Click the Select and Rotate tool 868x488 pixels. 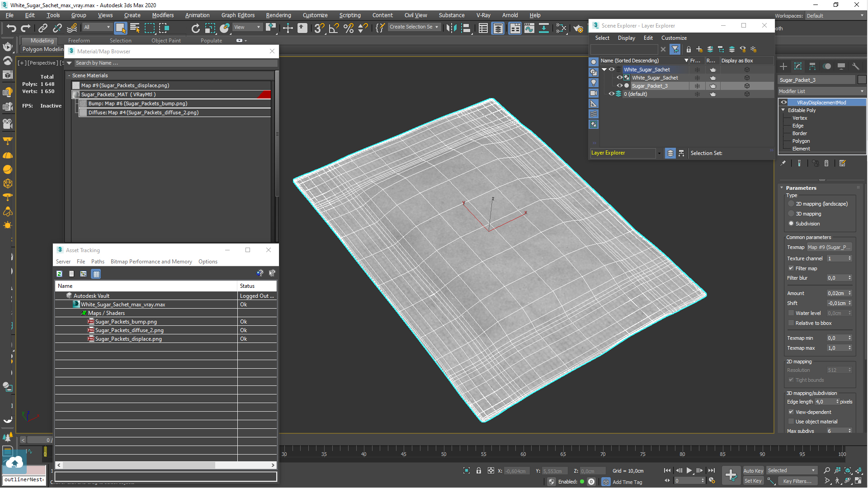195,28
